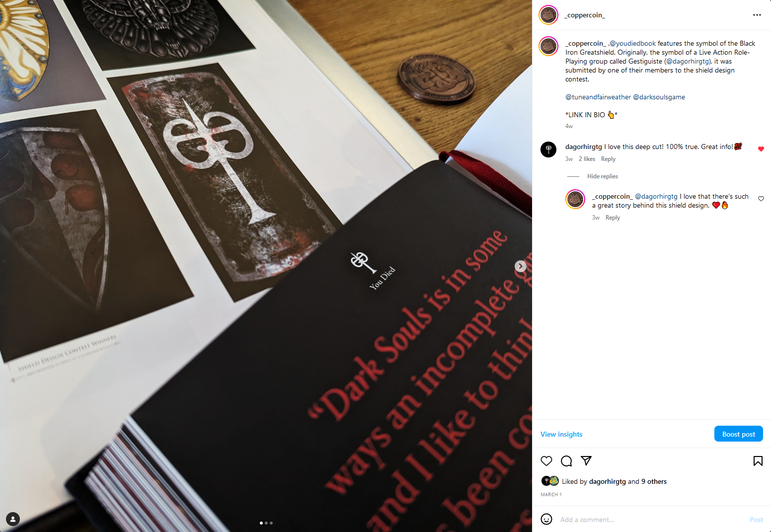Visit @darksoulsgame profile link
Image resolution: width=771 pixels, height=532 pixels.
pos(659,97)
